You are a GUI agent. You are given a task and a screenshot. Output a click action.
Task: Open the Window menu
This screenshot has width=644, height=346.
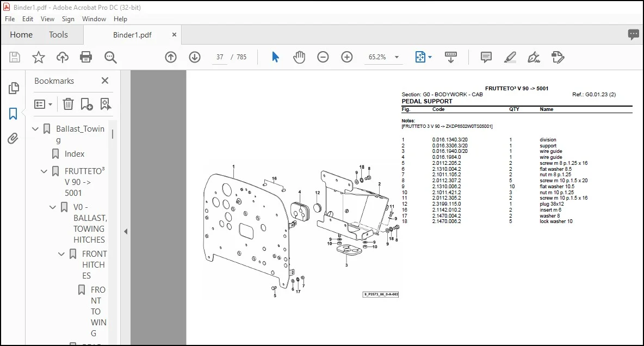[94, 19]
